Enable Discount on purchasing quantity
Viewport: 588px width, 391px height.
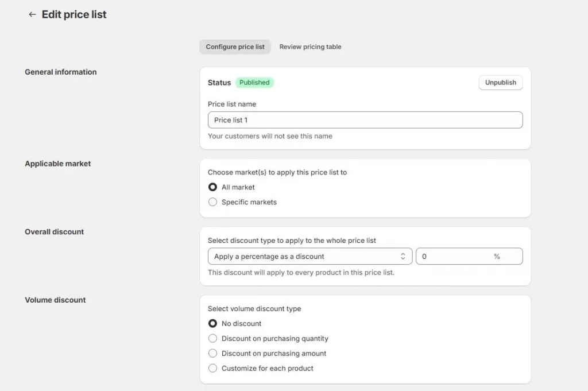[212, 338]
